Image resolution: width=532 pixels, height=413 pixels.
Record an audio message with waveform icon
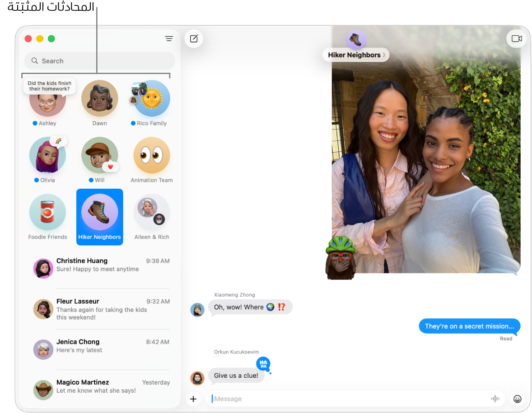495,399
